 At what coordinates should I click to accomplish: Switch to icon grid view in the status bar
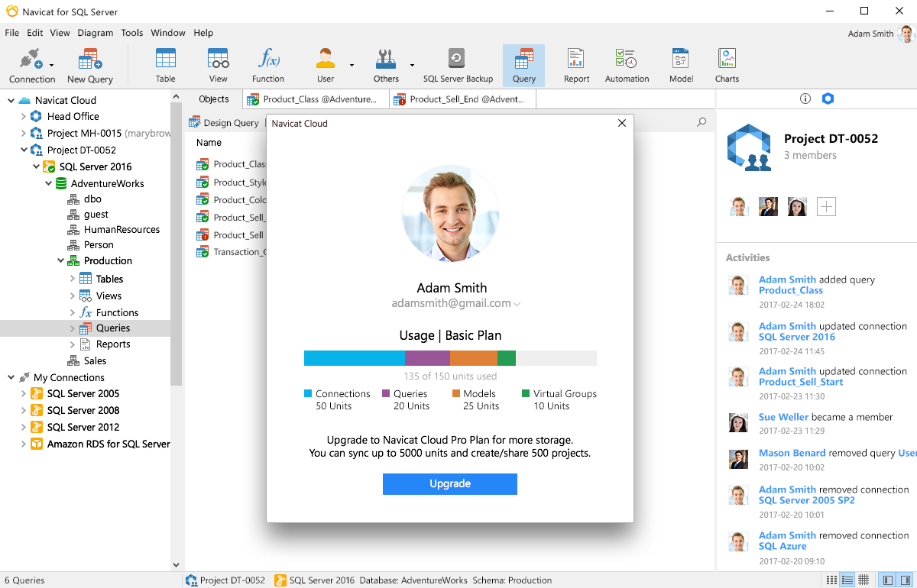point(830,580)
